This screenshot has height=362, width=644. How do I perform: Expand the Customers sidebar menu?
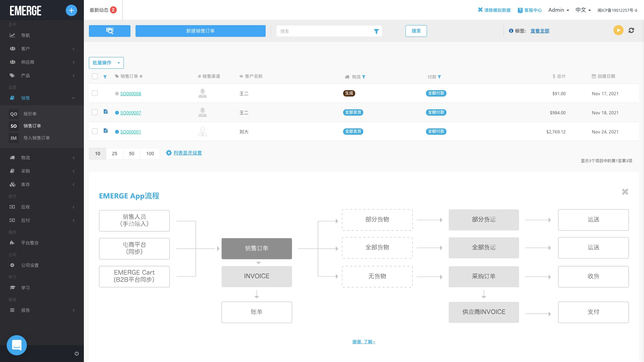pyautogui.click(x=42, y=49)
